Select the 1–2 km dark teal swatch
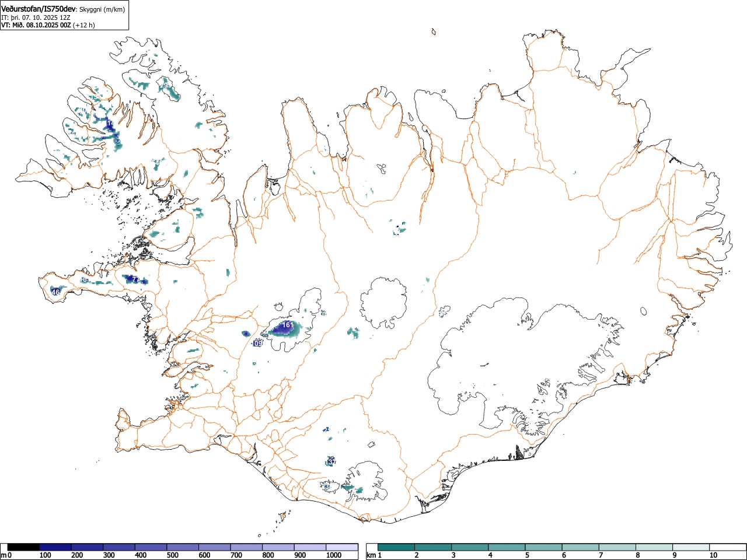 coord(396,547)
